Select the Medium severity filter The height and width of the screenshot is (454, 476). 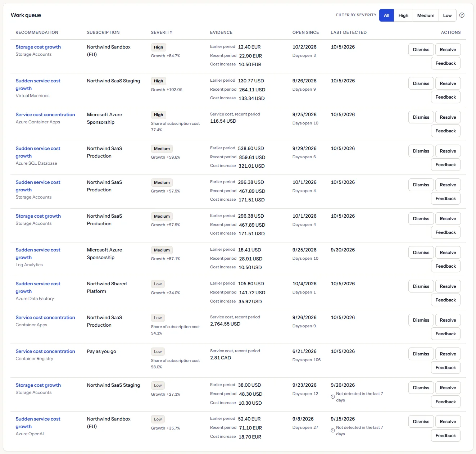click(x=426, y=15)
